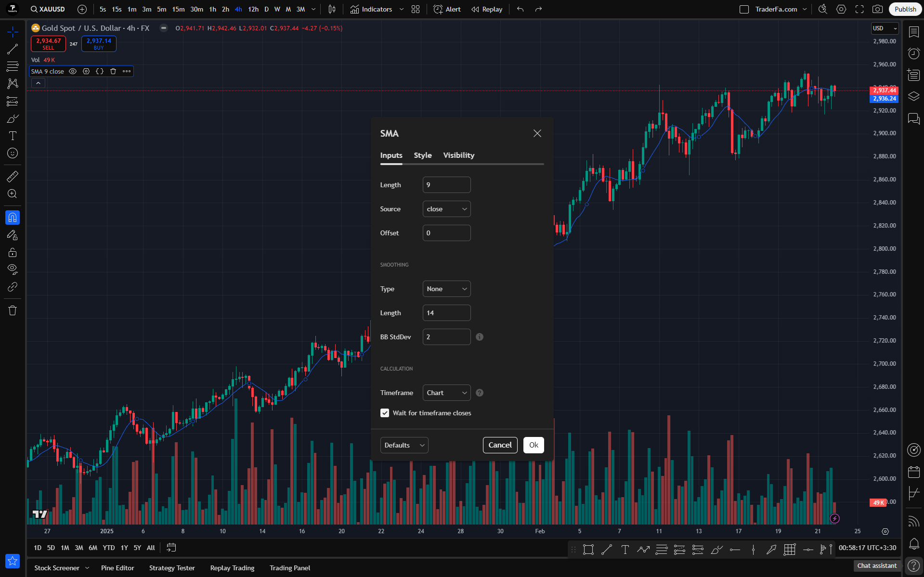
Task: Open the Defaults dropdown
Action: pos(404,445)
